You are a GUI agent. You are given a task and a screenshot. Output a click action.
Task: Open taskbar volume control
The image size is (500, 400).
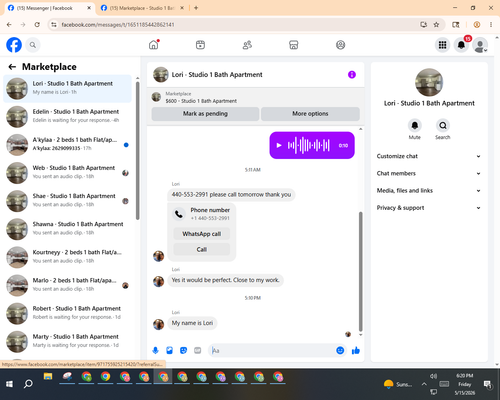coord(433,376)
